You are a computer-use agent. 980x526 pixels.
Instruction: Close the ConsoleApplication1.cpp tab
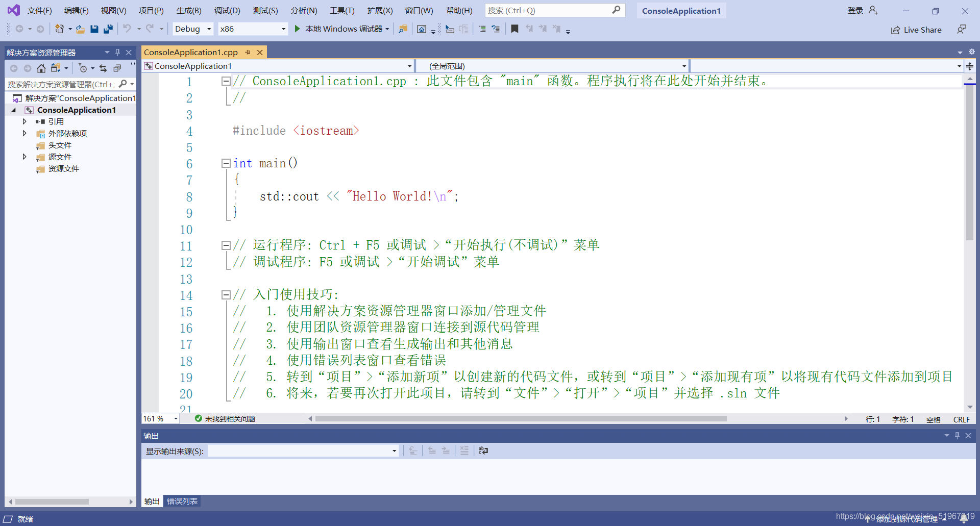pos(260,52)
